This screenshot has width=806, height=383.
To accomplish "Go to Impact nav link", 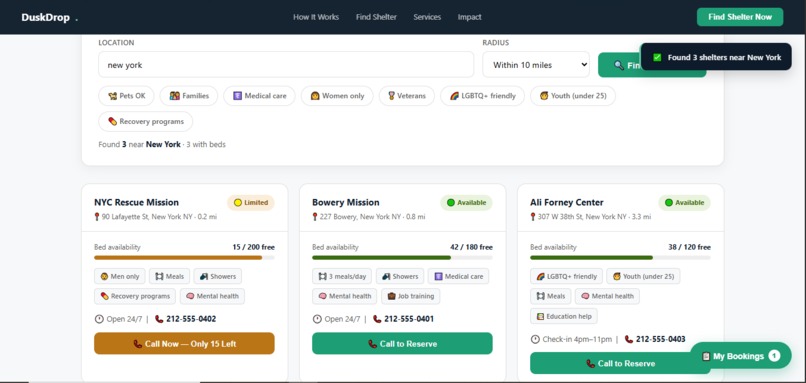I will 469,17.
